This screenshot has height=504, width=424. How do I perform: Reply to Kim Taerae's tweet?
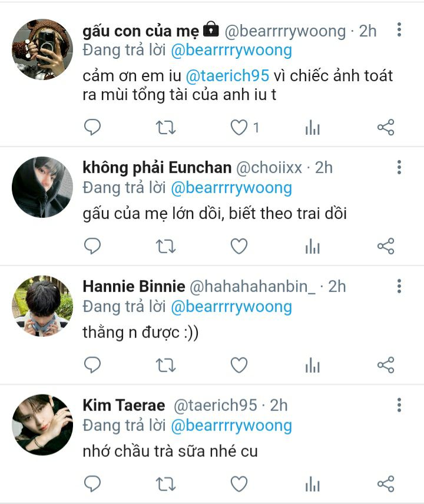(92, 484)
